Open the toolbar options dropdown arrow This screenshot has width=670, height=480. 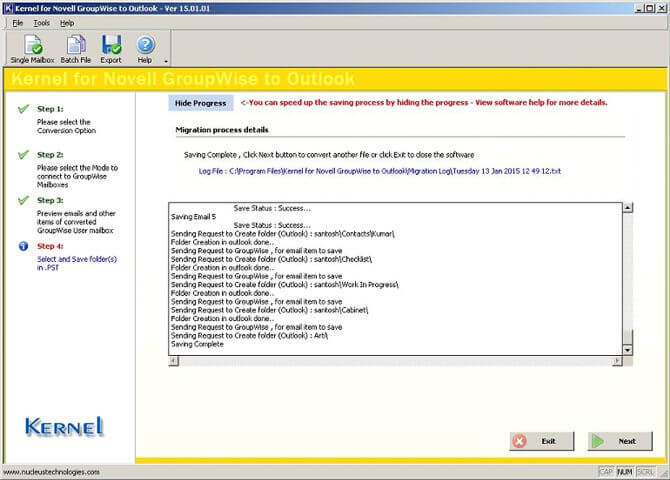tap(166, 62)
